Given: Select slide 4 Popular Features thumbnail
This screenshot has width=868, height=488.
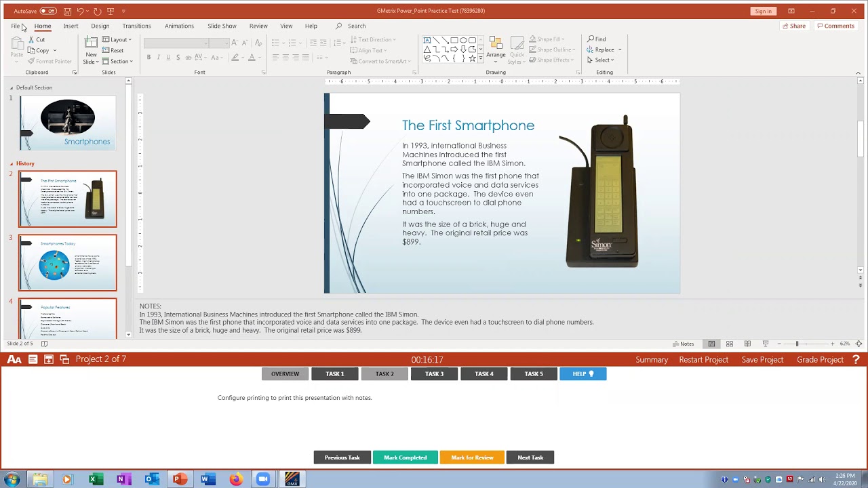Looking at the screenshot, I should 68,318.
